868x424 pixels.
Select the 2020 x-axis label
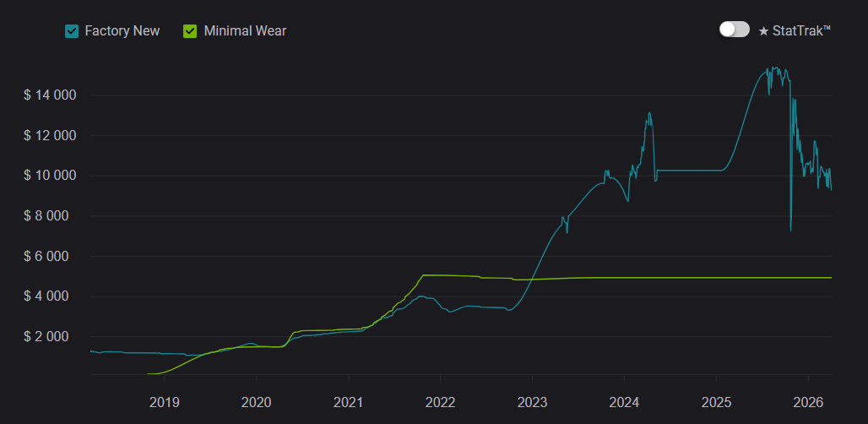point(256,400)
